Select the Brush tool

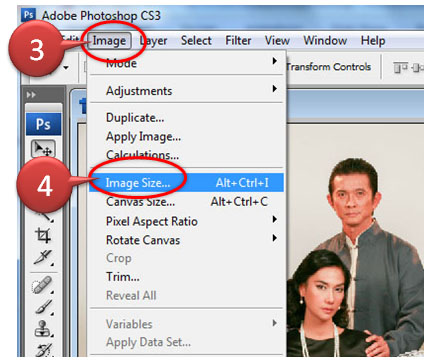point(44,307)
